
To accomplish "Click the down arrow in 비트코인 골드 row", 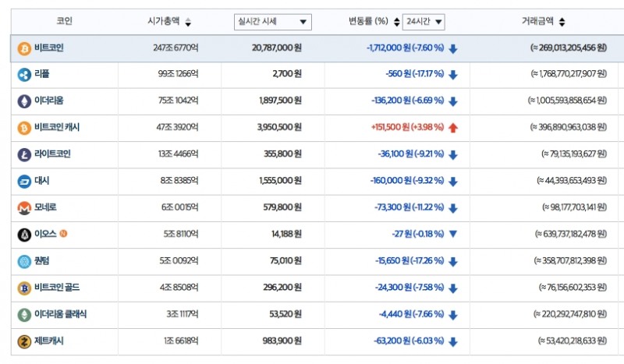I will tap(453, 288).
